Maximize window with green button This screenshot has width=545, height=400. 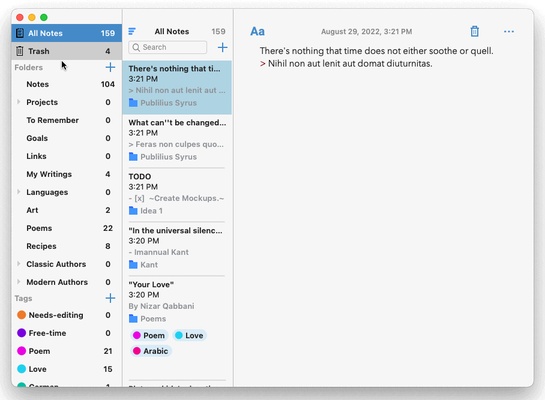pyautogui.click(x=44, y=17)
